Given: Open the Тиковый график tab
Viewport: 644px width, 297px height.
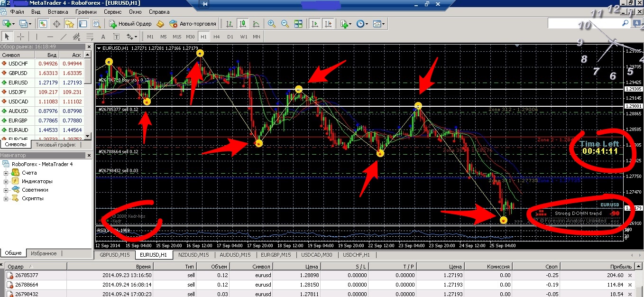Looking at the screenshot, I should [x=56, y=145].
